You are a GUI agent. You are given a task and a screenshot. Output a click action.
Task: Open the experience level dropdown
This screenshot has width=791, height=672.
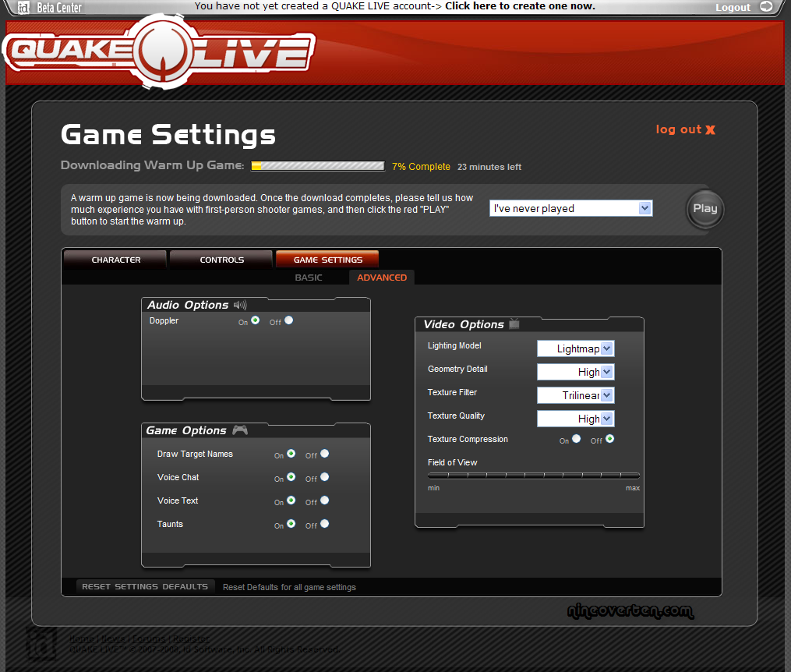click(x=570, y=208)
